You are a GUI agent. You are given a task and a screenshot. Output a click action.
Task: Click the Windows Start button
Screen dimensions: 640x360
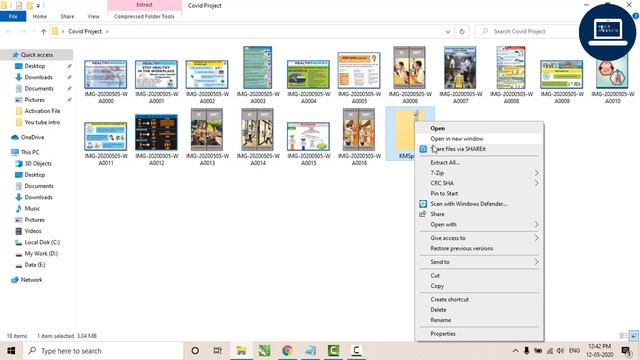(x=11, y=351)
